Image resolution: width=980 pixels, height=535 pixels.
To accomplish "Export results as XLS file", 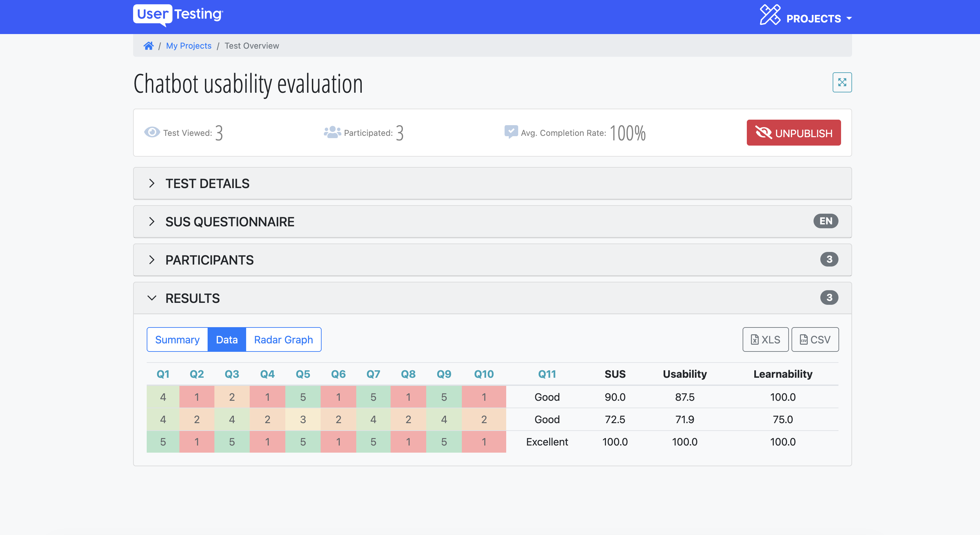I will [x=765, y=339].
